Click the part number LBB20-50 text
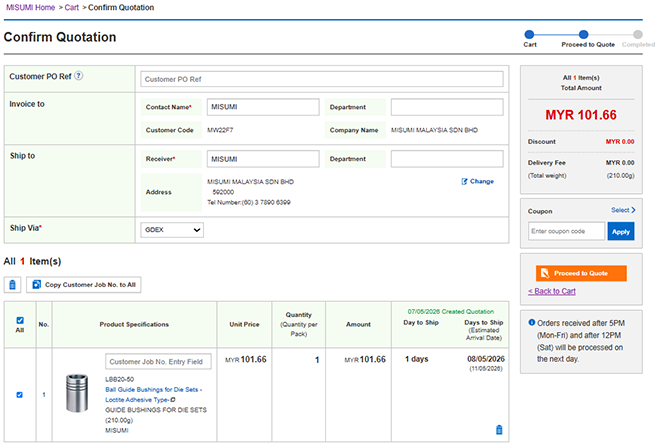The width and height of the screenshot is (660, 443). [120, 379]
